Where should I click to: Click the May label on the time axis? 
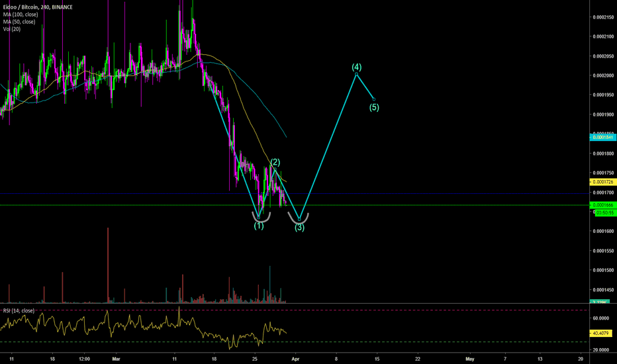(x=470, y=359)
